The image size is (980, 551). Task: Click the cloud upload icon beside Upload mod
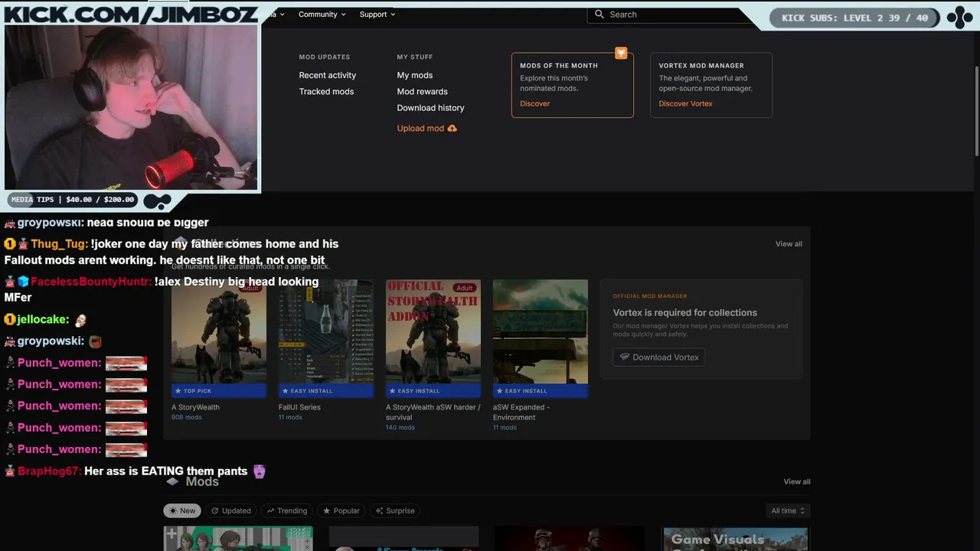click(452, 129)
